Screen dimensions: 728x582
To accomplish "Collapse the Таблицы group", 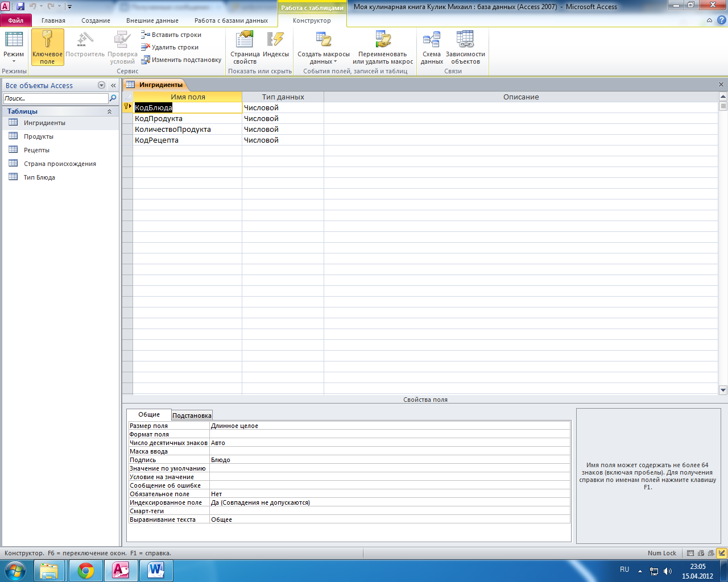I will 109,111.
